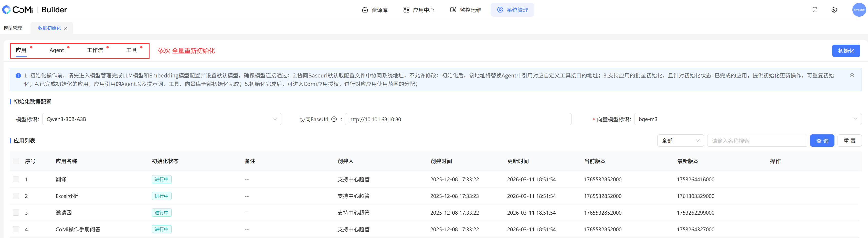Image resolution: width=868 pixels, height=238 pixels.
Task: Check the select-all checkbox in table header
Action: tap(16, 161)
